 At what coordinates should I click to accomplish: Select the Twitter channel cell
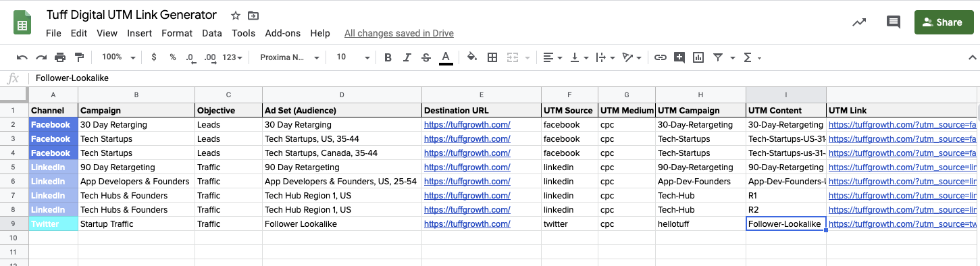tap(53, 223)
